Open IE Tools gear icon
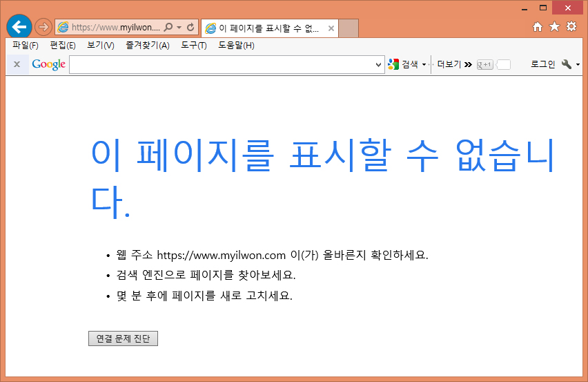 pyautogui.click(x=571, y=27)
